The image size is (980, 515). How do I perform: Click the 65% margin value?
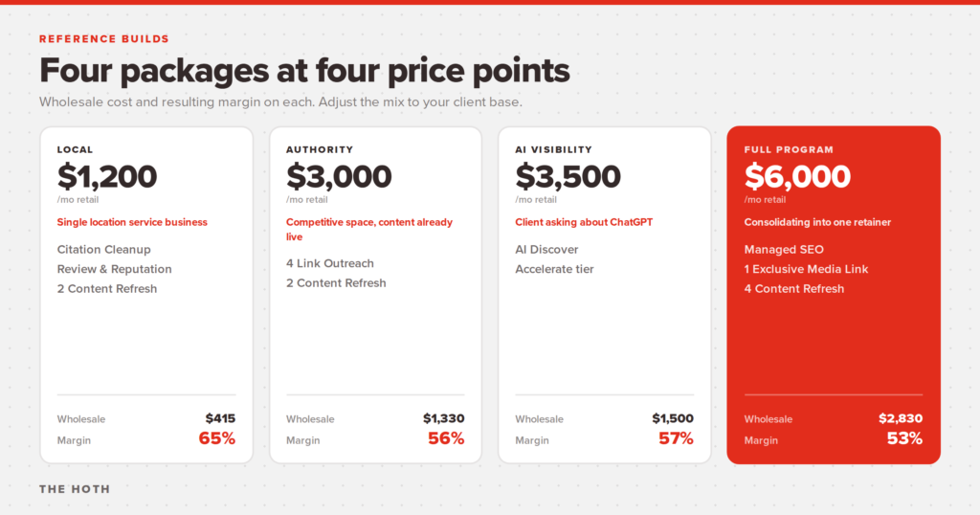217,438
